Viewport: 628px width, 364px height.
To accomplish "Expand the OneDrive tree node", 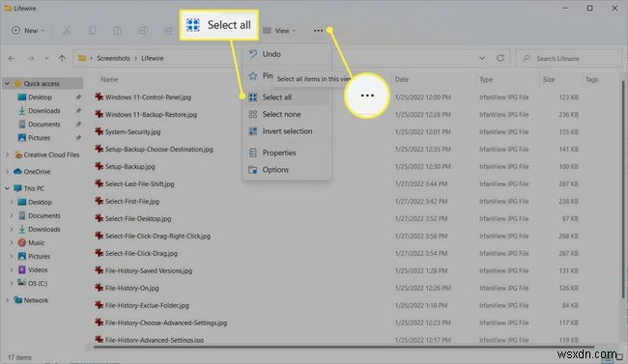I will pyautogui.click(x=7, y=172).
